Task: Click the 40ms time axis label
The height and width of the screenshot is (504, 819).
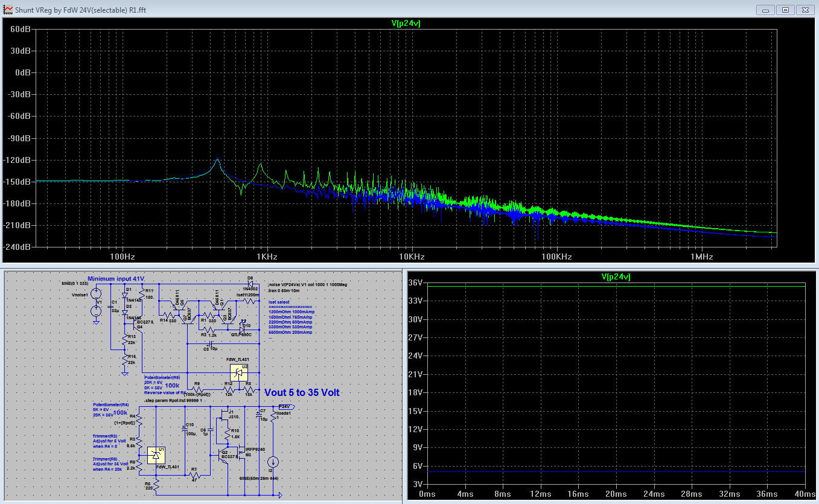Action: tap(806, 493)
